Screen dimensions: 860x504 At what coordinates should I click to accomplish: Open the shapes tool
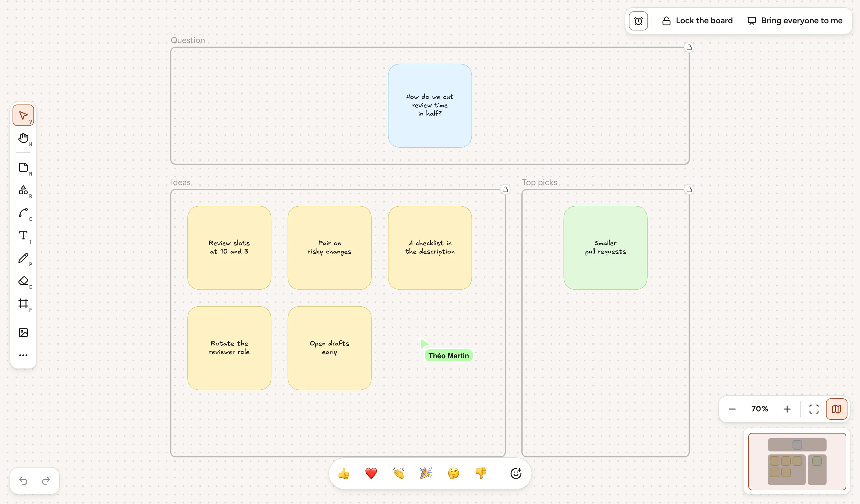click(x=23, y=190)
